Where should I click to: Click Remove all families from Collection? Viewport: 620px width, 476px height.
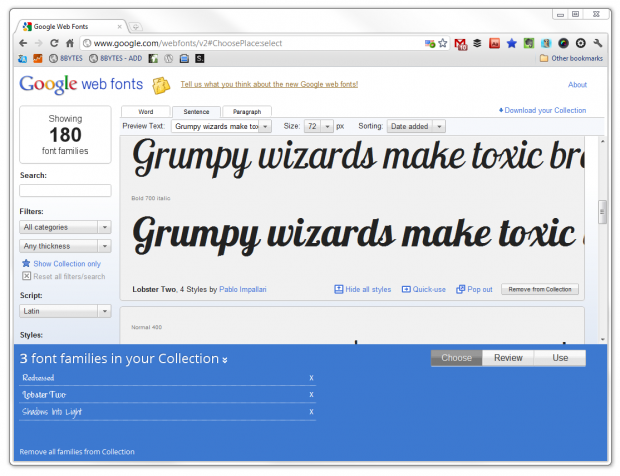[x=77, y=451]
